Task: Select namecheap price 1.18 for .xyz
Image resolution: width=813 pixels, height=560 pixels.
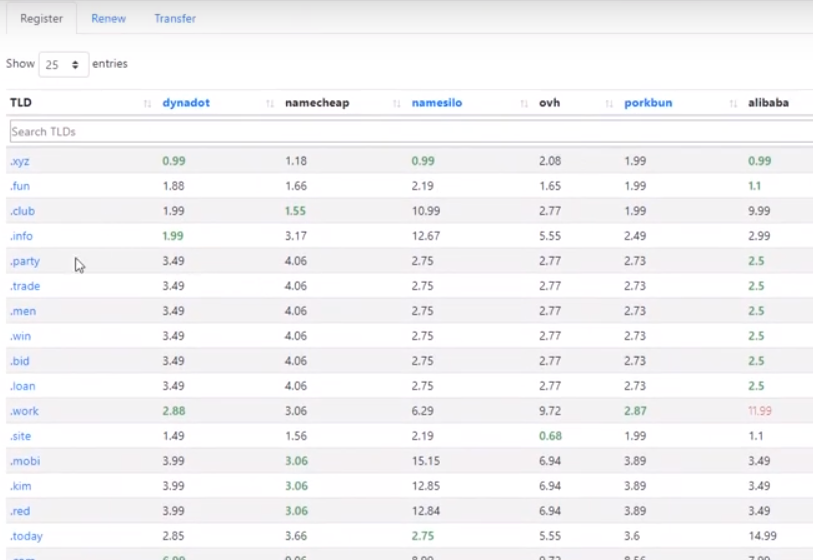Action: [x=296, y=161]
